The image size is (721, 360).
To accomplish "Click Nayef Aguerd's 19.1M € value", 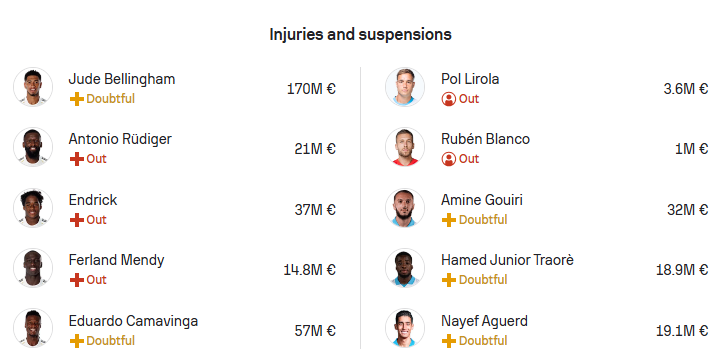I will click(x=682, y=331).
